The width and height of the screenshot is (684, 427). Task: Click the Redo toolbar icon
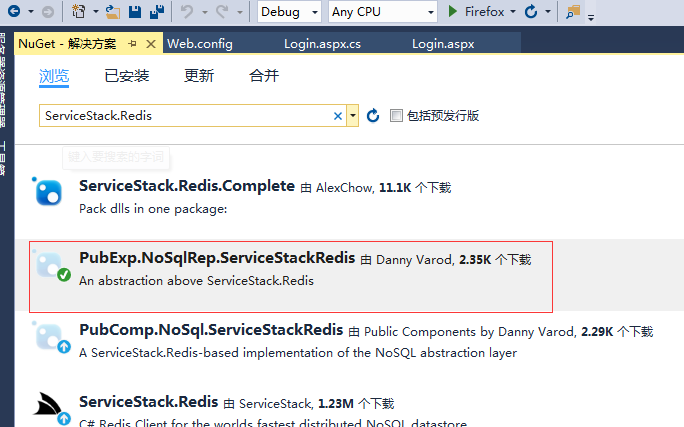[222, 12]
